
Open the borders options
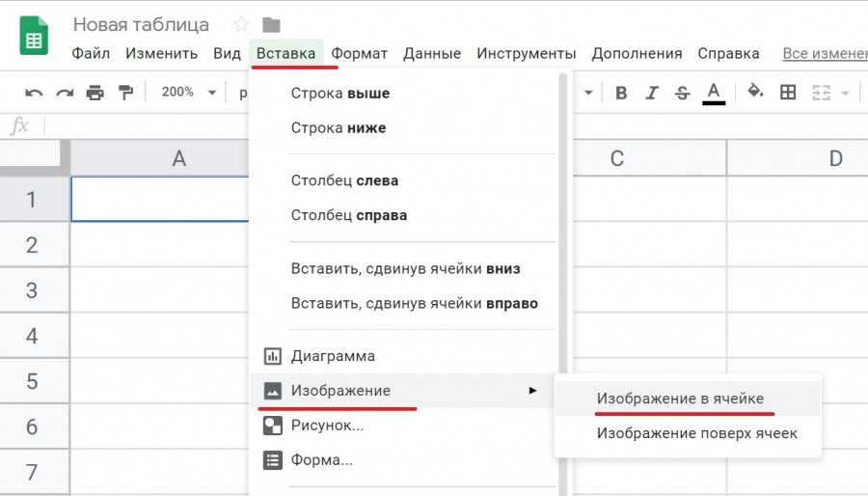(788, 93)
